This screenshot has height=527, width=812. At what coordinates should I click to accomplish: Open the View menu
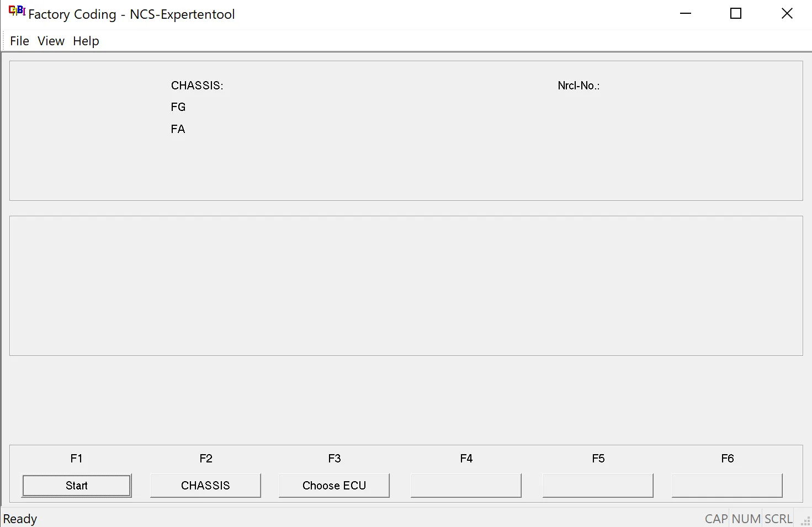51,41
